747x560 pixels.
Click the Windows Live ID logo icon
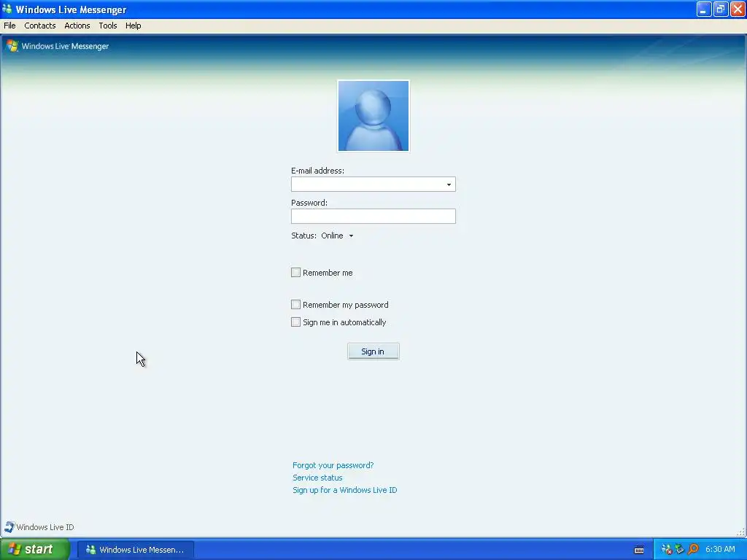(x=9, y=526)
